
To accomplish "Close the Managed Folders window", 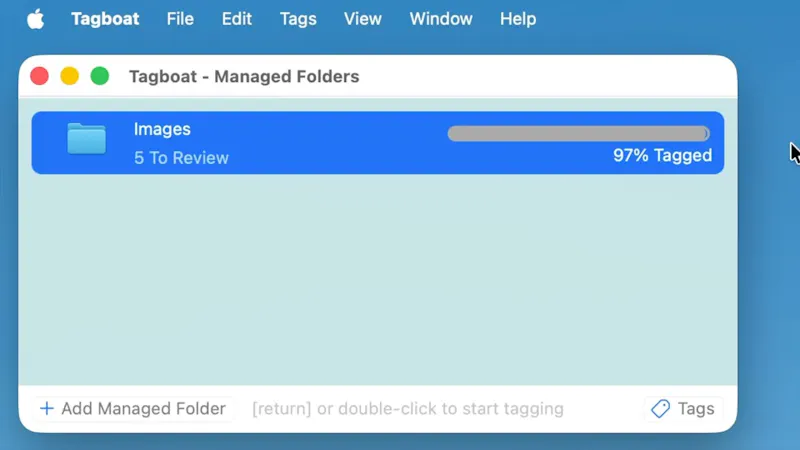I will click(39, 76).
